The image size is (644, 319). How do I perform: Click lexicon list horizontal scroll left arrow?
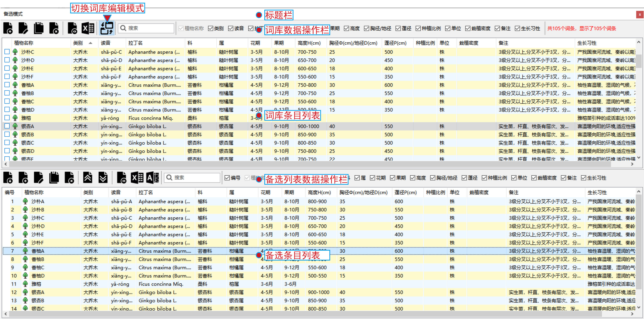[6, 164]
